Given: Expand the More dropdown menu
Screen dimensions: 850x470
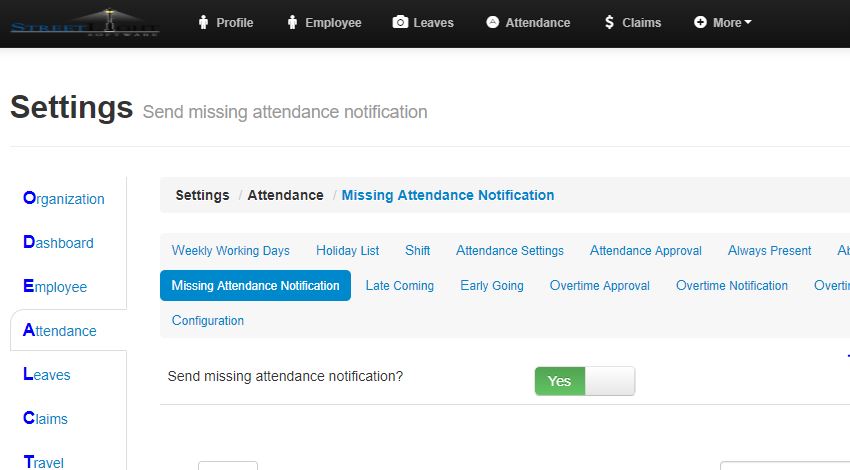Looking at the screenshot, I should pos(722,22).
